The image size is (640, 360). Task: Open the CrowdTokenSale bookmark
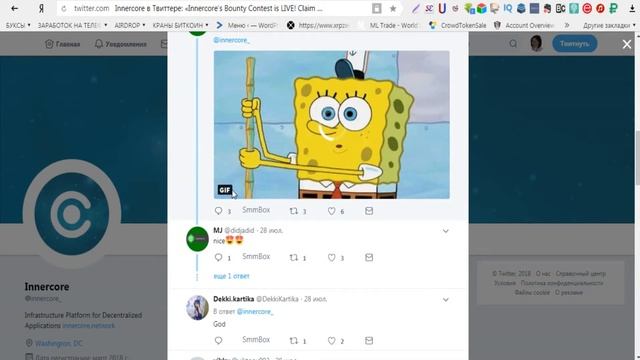pyautogui.click(x=458, y=25)
